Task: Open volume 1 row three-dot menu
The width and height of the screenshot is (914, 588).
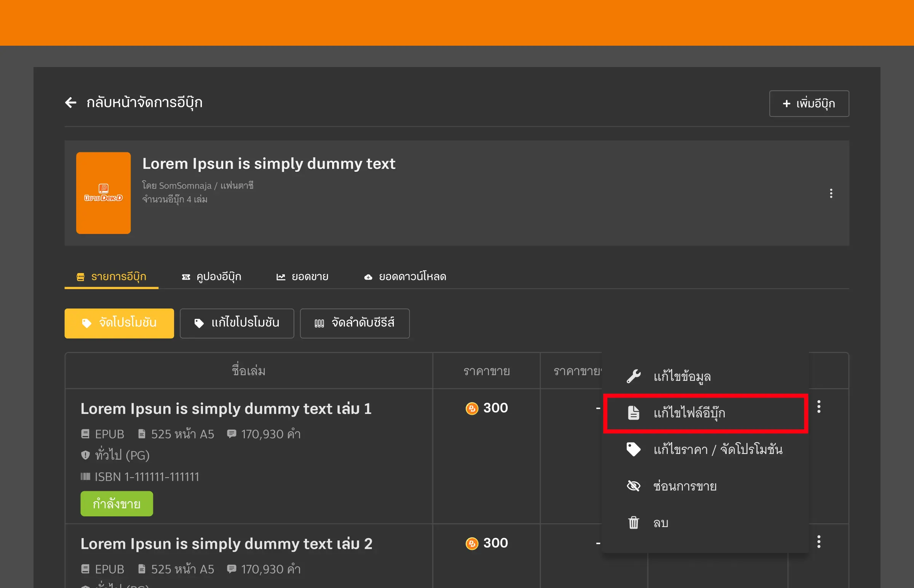Action: coord(818,407)
